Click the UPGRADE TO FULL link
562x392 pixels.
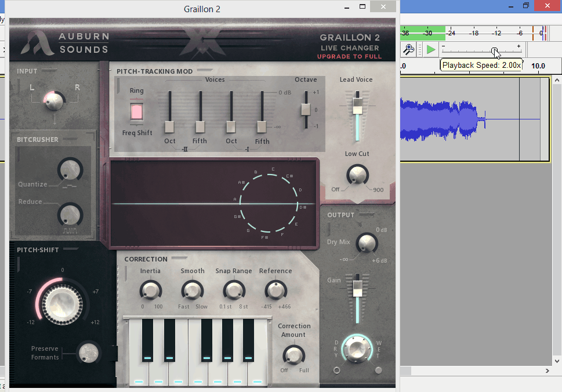pos(350,57)
